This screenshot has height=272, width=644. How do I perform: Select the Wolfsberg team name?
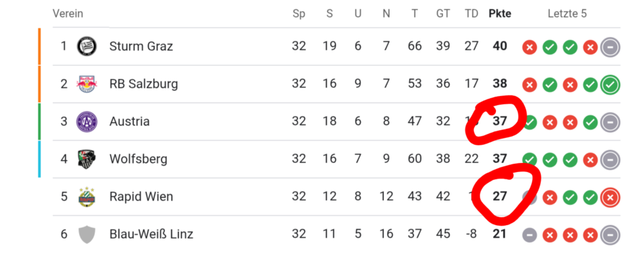(x=138, y=159)
